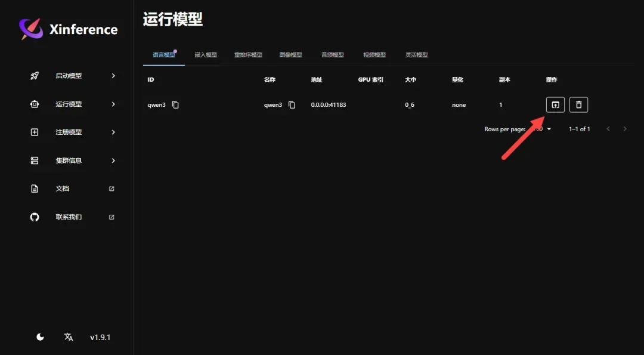
Task: Click the GitHub icon beside 联系我们
Action: [x=35, y=217]
